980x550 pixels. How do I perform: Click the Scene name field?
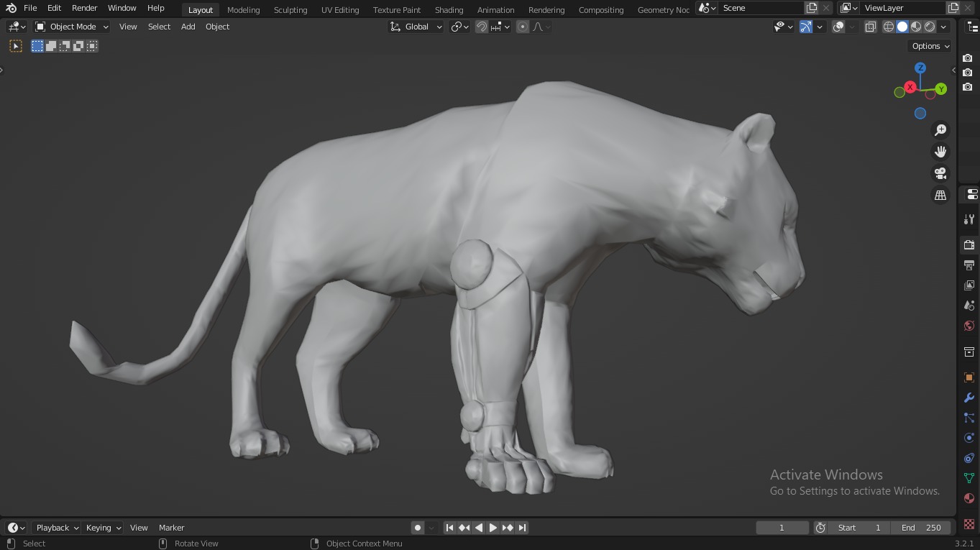pyautogui.click(x=761, y=8)
